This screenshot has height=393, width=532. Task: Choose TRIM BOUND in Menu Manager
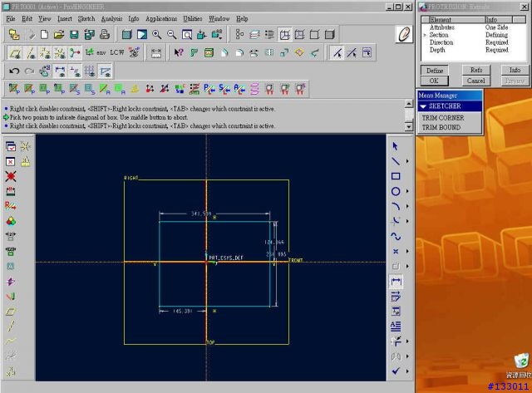click(441, 127)
